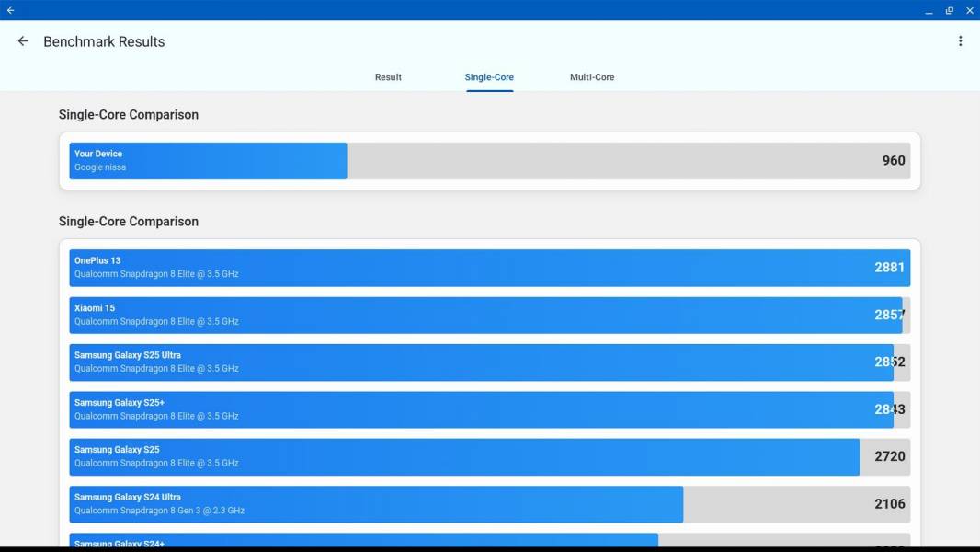Screen dimensions: 980x552
Task: Click the Samsung Galaxy S25+ row
Action: click(x=489, y=409)
